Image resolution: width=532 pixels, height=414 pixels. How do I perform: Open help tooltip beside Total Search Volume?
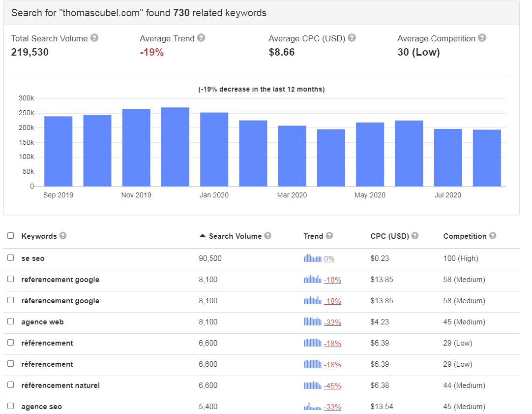94,38
